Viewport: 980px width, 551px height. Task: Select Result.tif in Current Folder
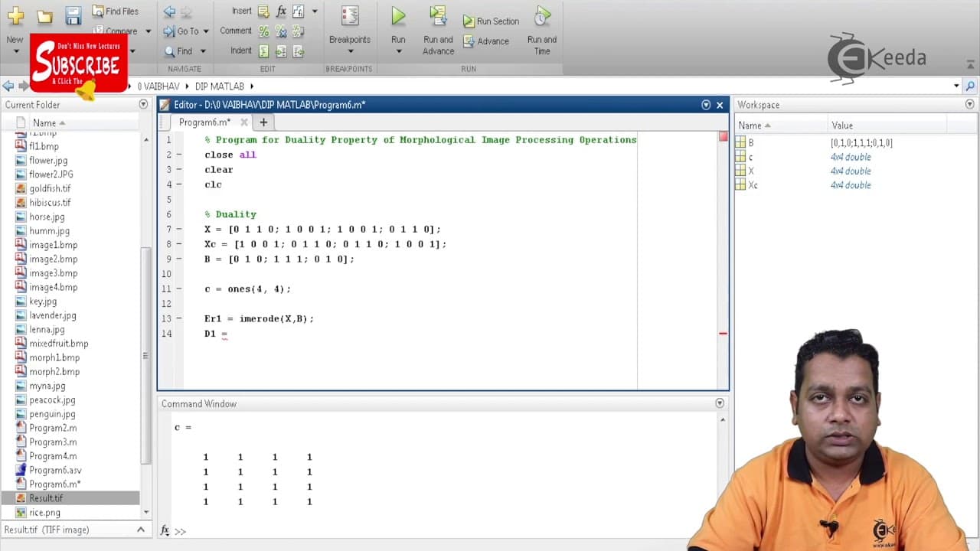pos(46,498)
